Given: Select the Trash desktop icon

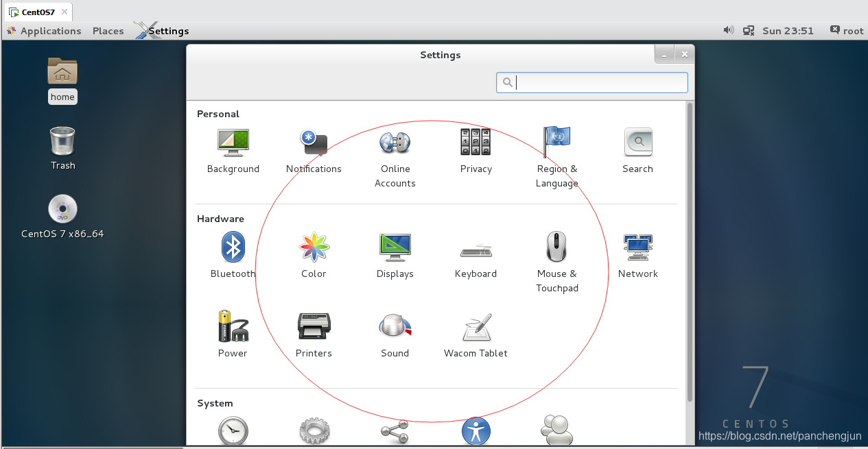Looking at the screenshot, I should coord(62,148).
